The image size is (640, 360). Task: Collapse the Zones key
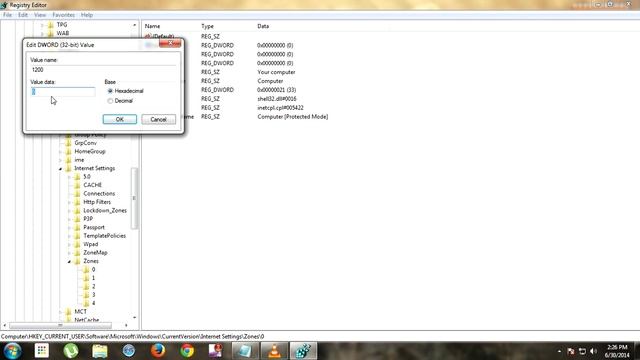click(69, 261)
